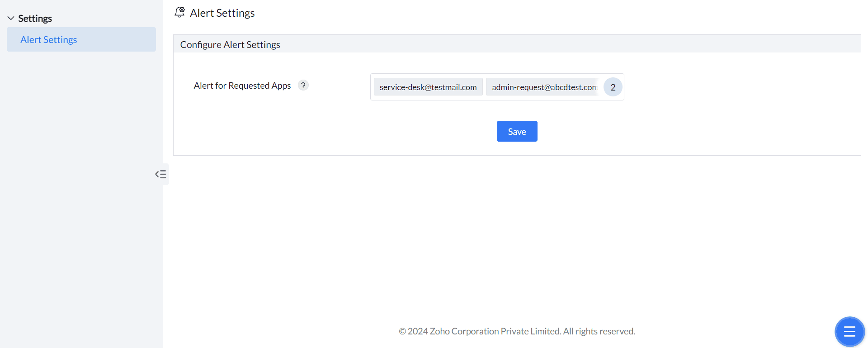The image size is (868, 348).
Task: Open the blue floating hamburger menu
Action: coord(849,331)
